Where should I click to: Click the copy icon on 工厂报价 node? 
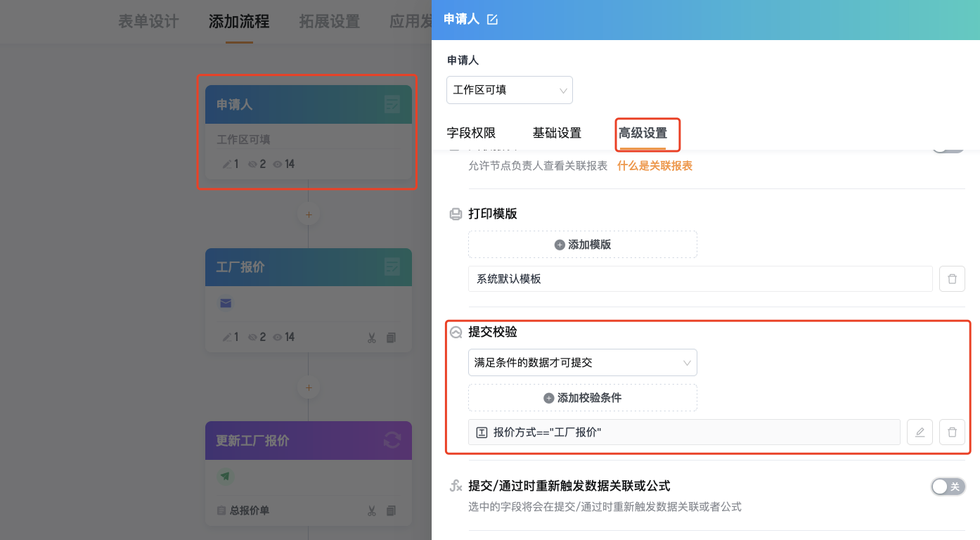click(391, 337)
